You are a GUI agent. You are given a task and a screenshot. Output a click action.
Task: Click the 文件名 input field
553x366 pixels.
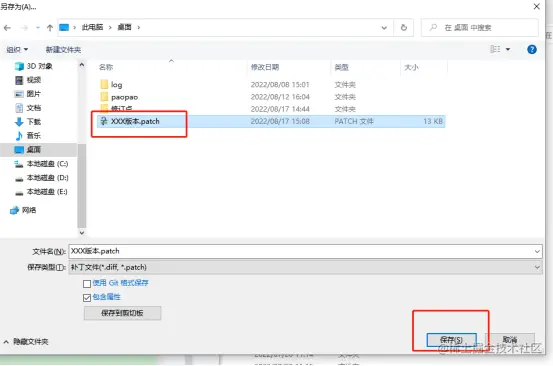(x=305, y=251)
